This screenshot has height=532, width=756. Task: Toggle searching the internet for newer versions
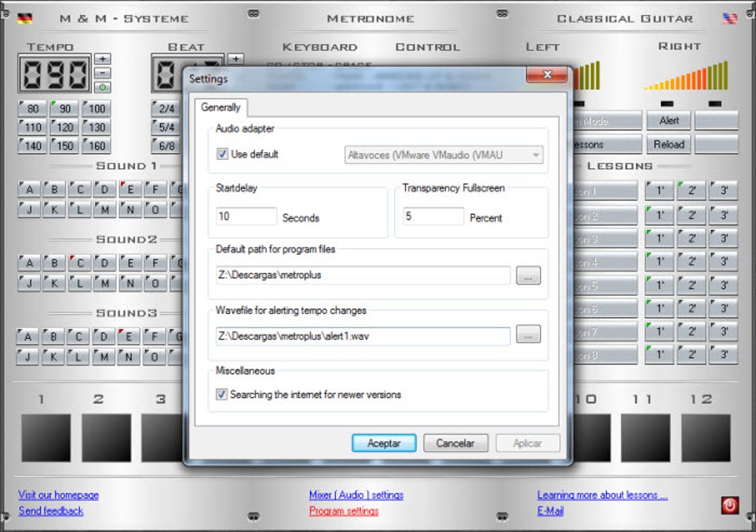coord(222,395)
